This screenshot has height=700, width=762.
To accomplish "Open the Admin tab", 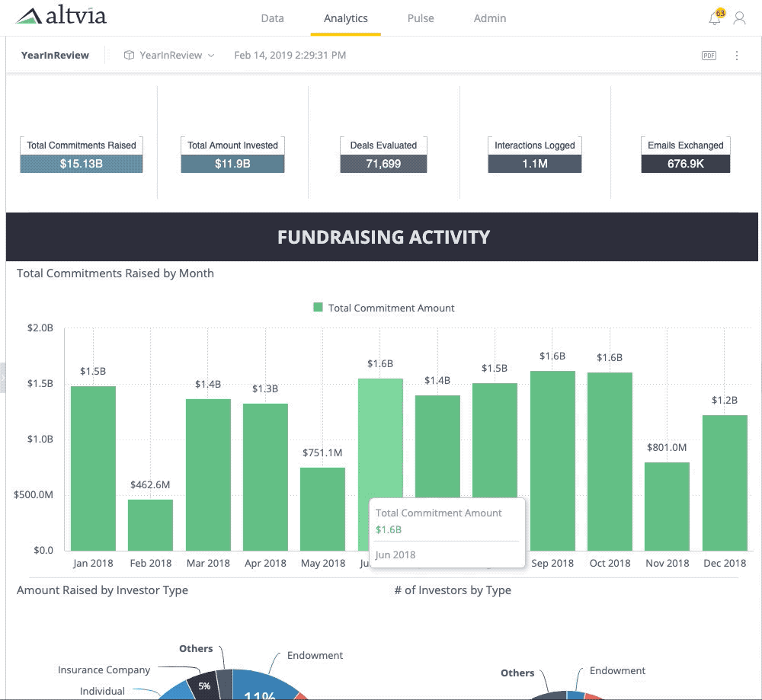I will (490, 18).
